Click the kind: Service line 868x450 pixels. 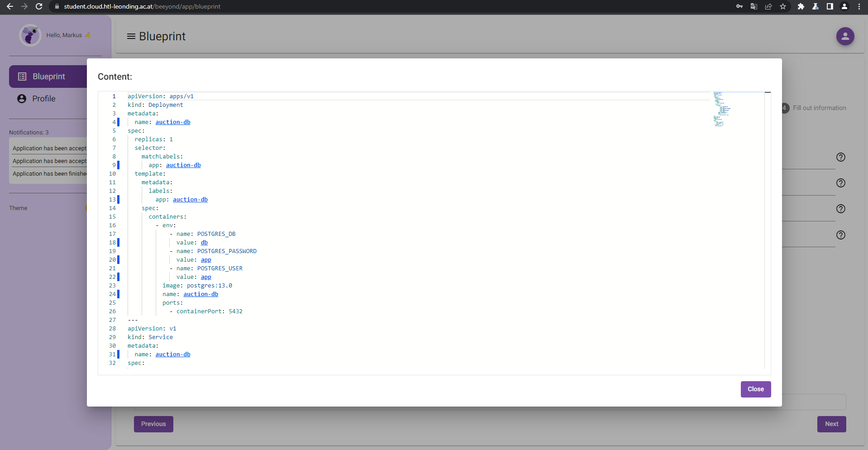coord(150,337)
